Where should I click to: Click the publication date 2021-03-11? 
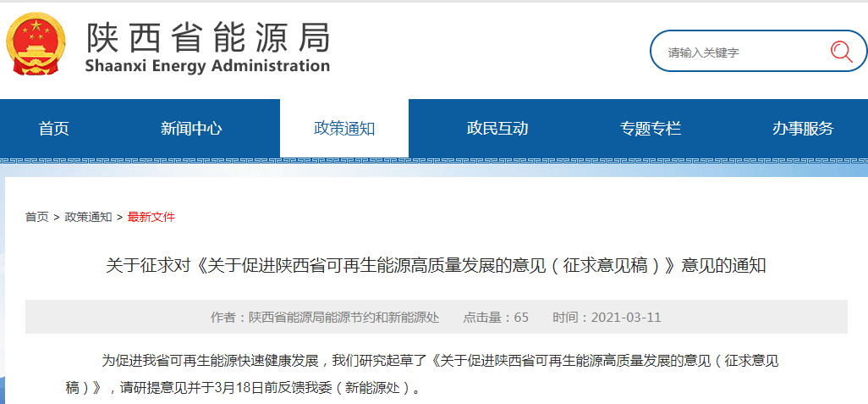click(x=607, y=318)
